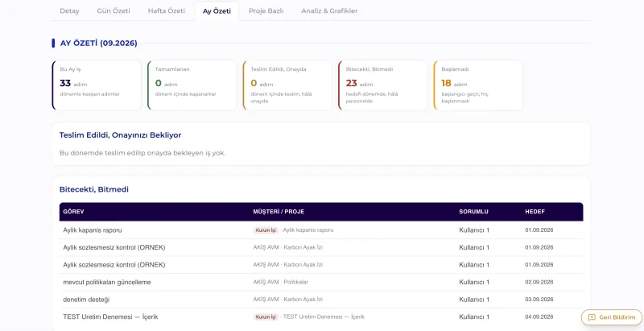The width and height of the screenshot is (644, 331).
Task: Click the date 03.09.2026
Action: (x=539, y=300)
